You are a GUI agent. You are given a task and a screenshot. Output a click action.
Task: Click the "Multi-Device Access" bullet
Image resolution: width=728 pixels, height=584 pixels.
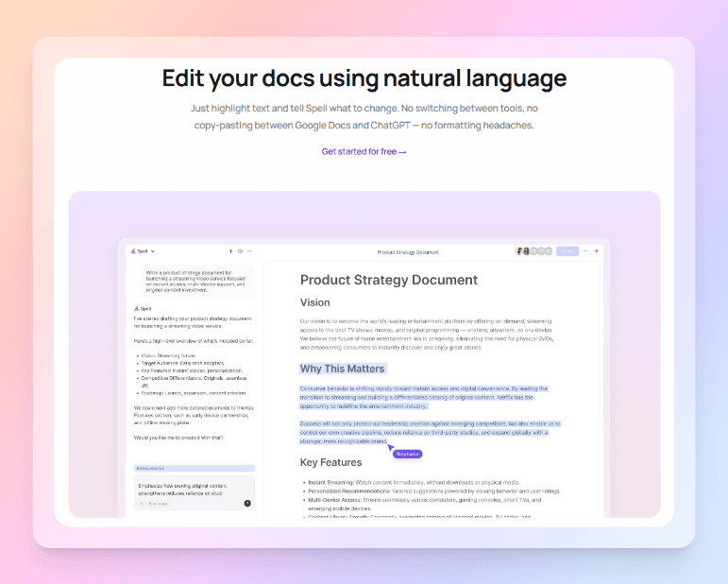(424, 504)
